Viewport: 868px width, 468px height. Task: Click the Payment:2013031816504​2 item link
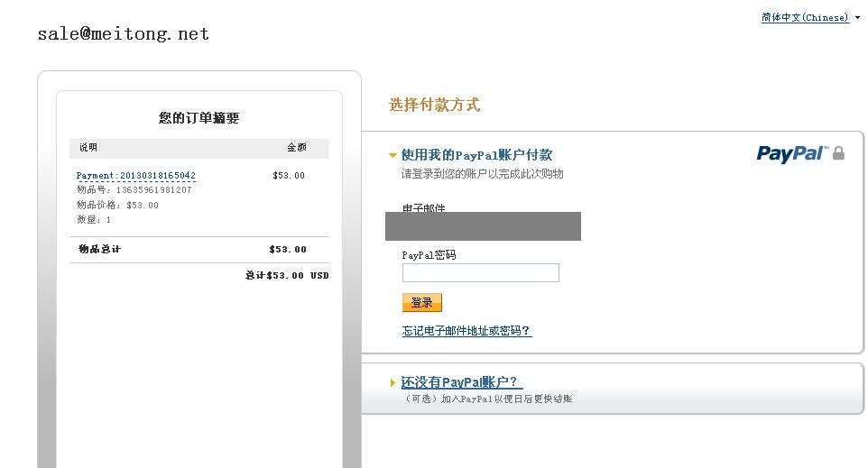point(135,176)
